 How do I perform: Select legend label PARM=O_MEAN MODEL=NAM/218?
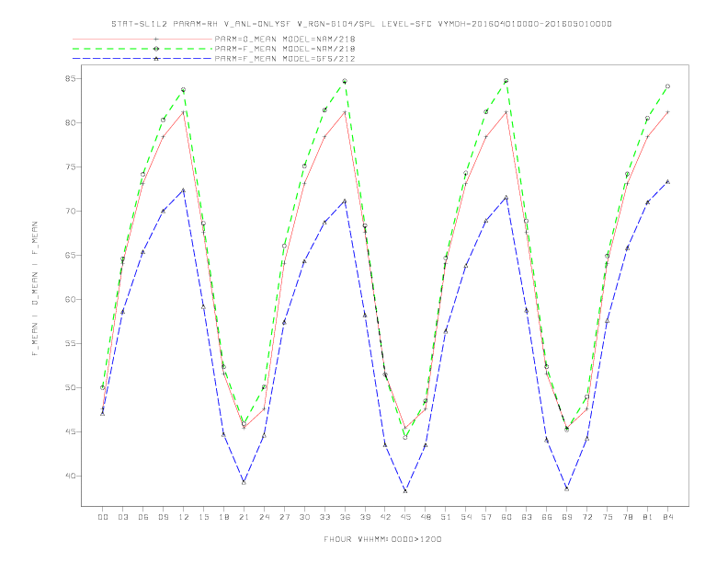(285, 39)
